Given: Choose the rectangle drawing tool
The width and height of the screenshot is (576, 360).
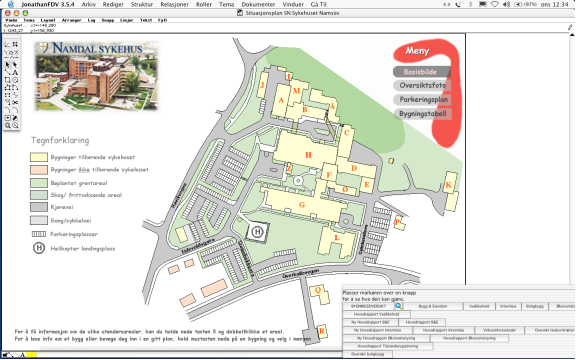Looking at the screenshot, I should tap(7, 80).
